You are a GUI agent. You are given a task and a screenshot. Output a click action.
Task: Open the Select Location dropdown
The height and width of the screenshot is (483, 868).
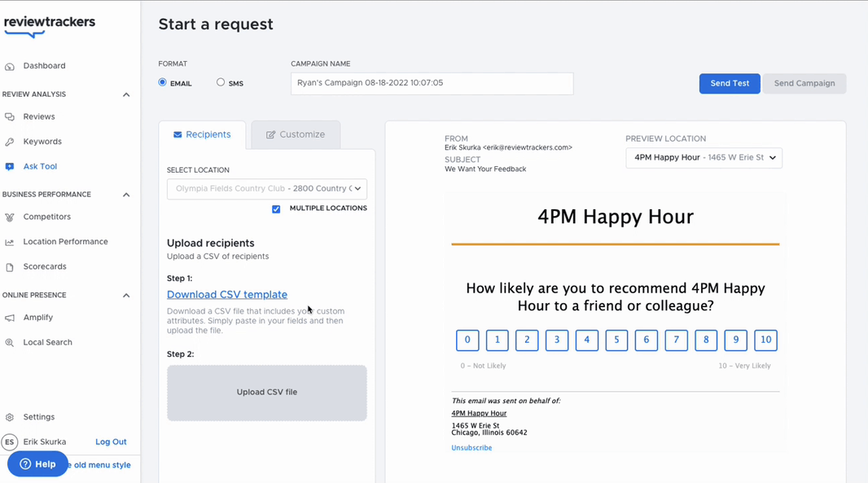(267, 189)
